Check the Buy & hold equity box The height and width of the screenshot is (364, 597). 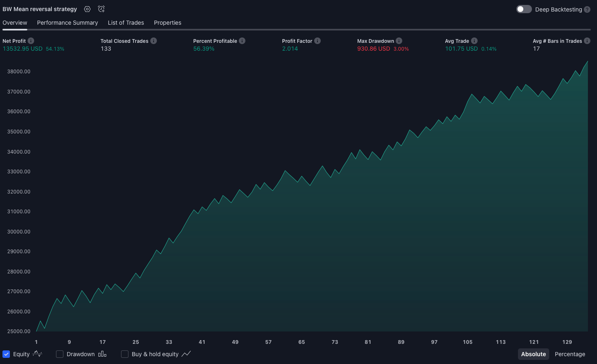(x=125, y=354)
